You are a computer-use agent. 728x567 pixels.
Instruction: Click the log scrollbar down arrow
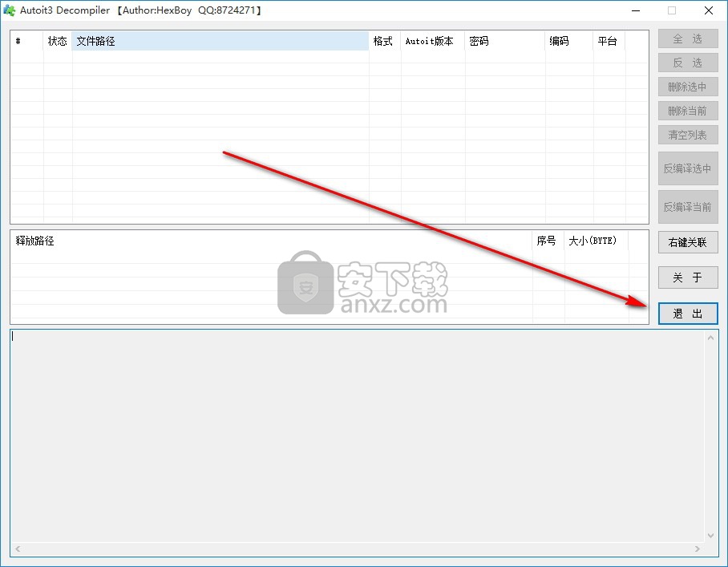click(x=710, y=536)
